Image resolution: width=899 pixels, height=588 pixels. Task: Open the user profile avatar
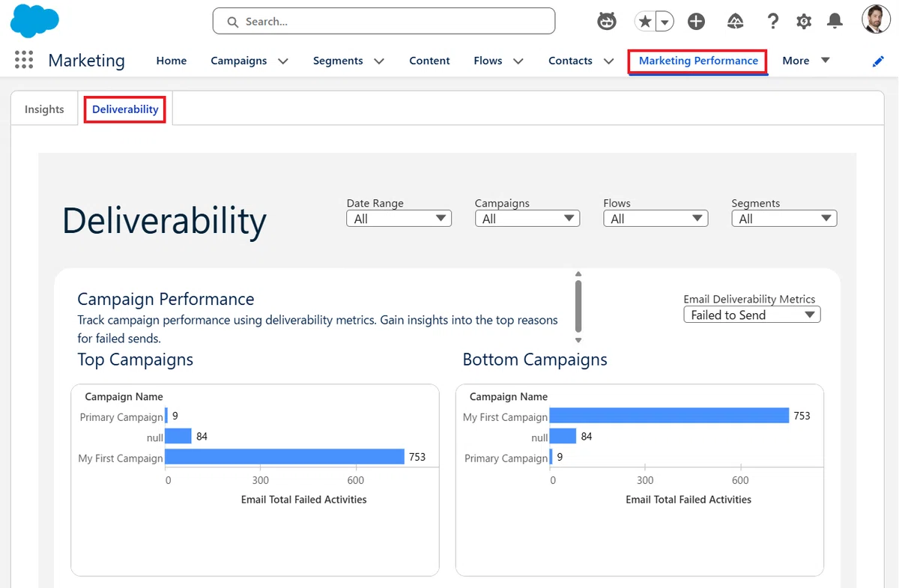click(876, 19)
